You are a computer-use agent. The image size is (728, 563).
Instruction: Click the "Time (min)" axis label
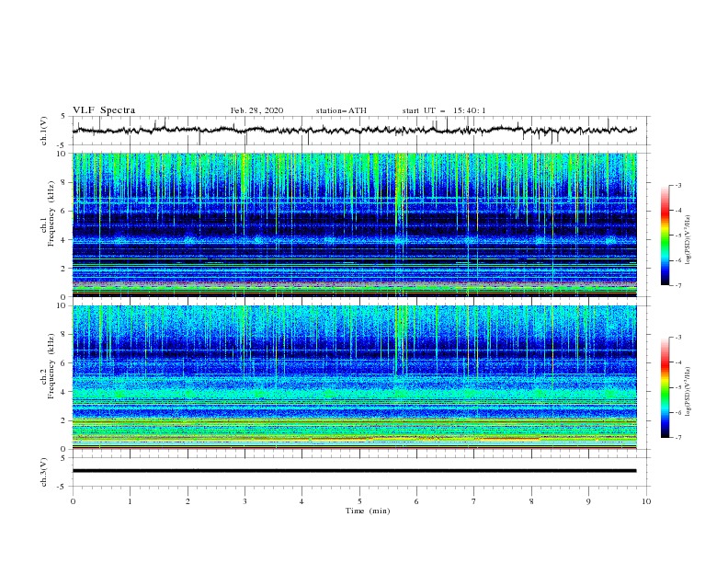click(368, 511)
